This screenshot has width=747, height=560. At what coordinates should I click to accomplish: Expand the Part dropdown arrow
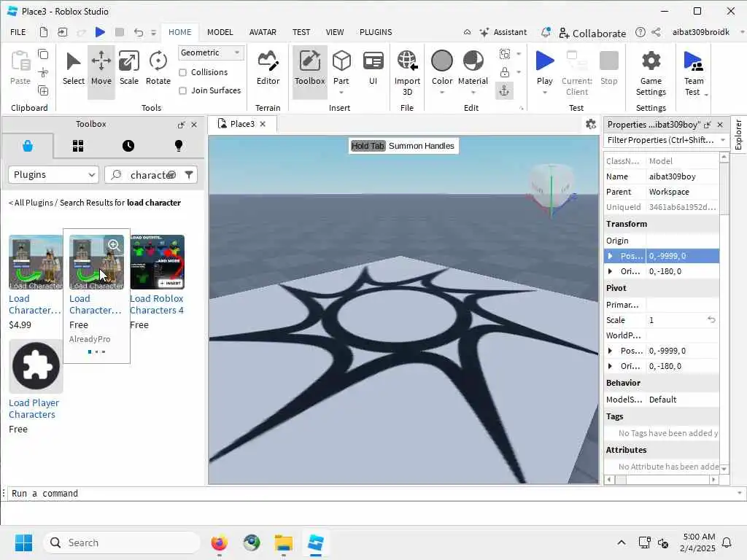coord(341,93)
